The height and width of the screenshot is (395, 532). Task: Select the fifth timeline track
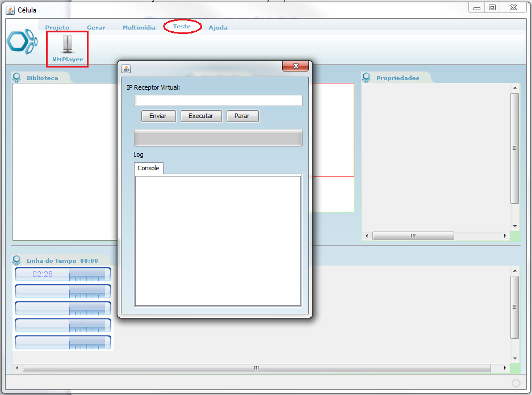coord(63,342)
